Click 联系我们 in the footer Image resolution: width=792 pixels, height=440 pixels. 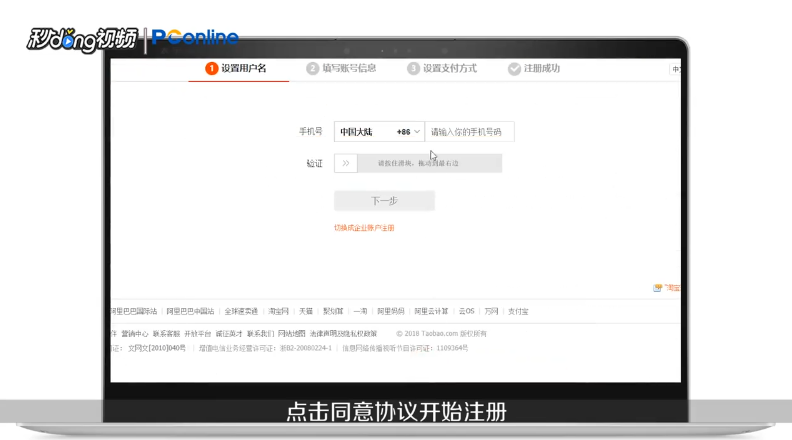[x=260, y=334]
